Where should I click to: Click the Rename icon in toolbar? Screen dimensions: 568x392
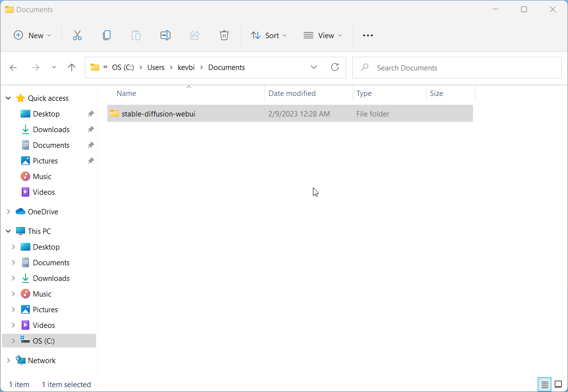point(166,35)
